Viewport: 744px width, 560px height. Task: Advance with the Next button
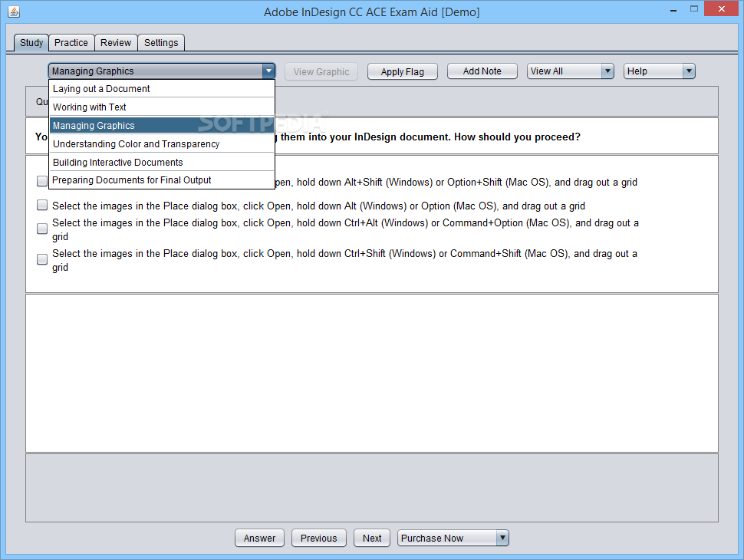click(372, 539)
